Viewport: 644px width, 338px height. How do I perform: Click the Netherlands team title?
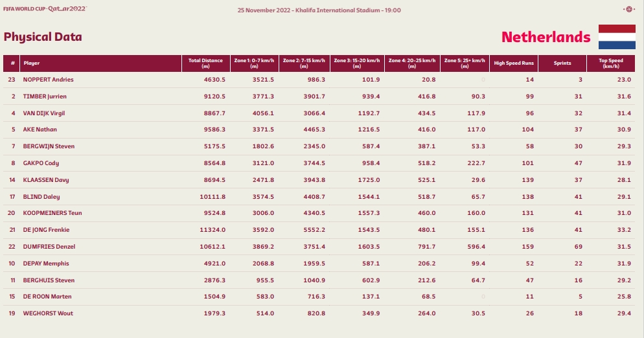coord(546,37)
